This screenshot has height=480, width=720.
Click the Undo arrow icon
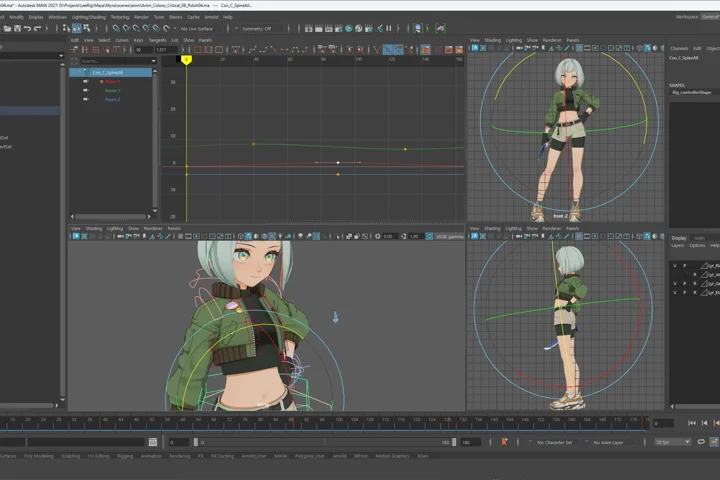pyautogui.click(x=28, y=28)
